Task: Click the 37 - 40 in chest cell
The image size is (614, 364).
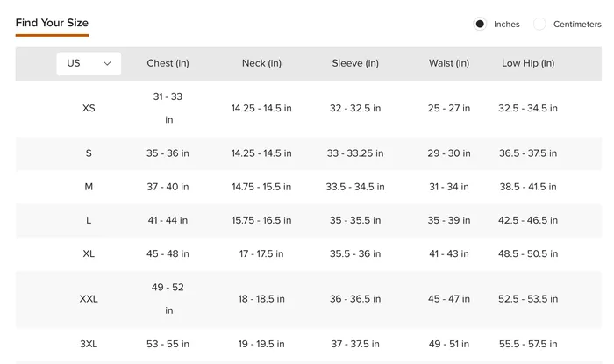Action: pyautogui.click(x=168, y=187)
